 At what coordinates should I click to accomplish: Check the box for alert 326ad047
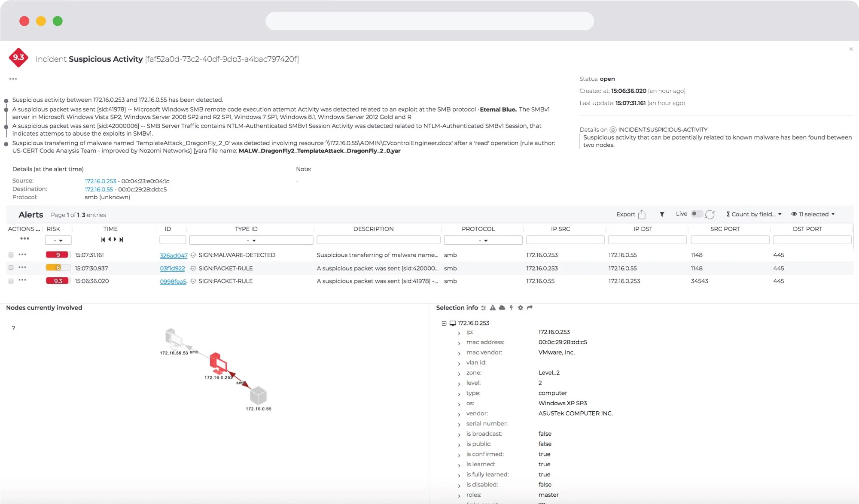[x=11, y=255]
